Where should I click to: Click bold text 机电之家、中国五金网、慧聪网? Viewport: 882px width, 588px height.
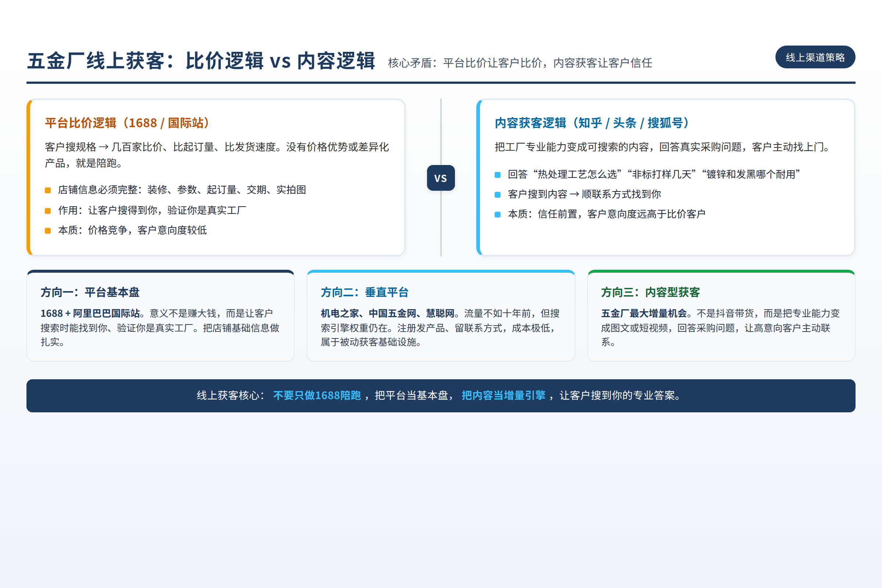click(387, 313)
